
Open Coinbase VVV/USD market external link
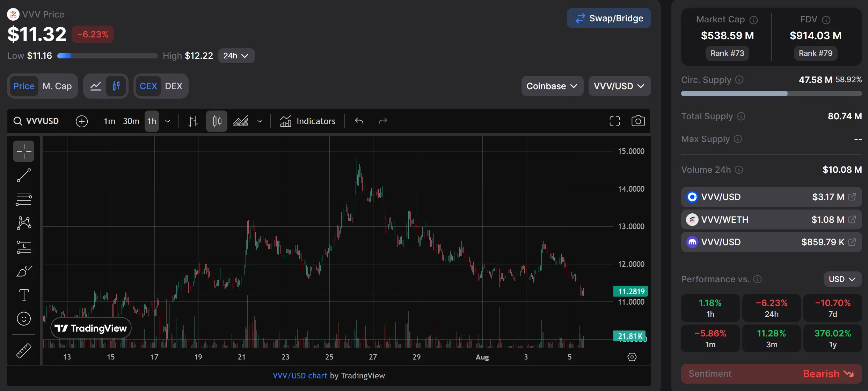852,197
